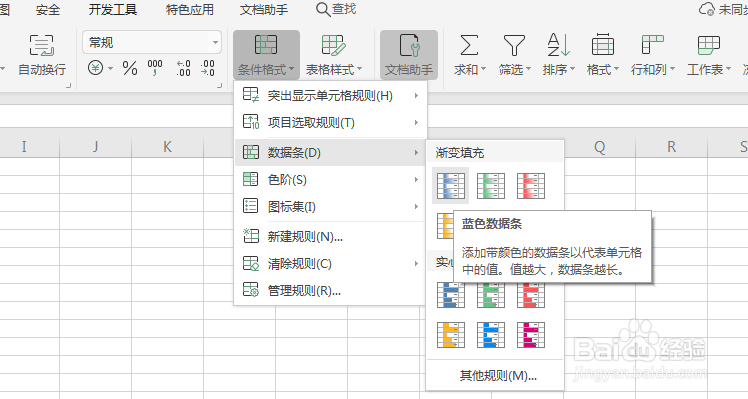748x399 pixels.
Task: Switch to the 特色应用 tab
Action: [190, 10]
